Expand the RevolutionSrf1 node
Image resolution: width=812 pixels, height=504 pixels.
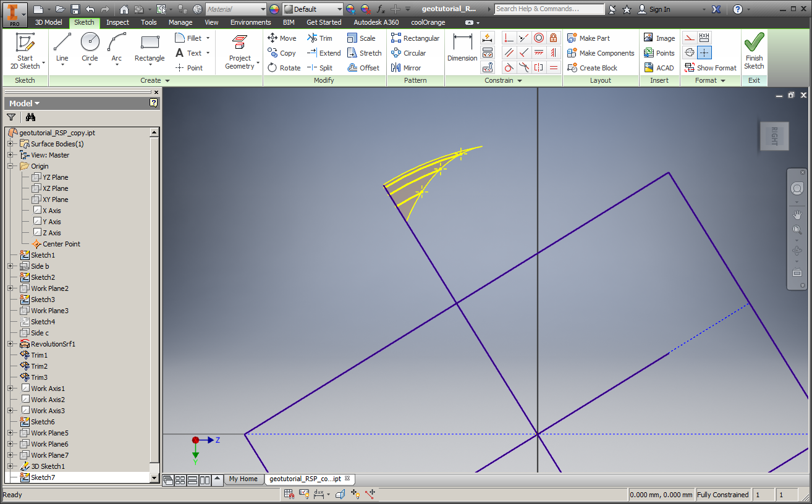(x=11, y=344)
